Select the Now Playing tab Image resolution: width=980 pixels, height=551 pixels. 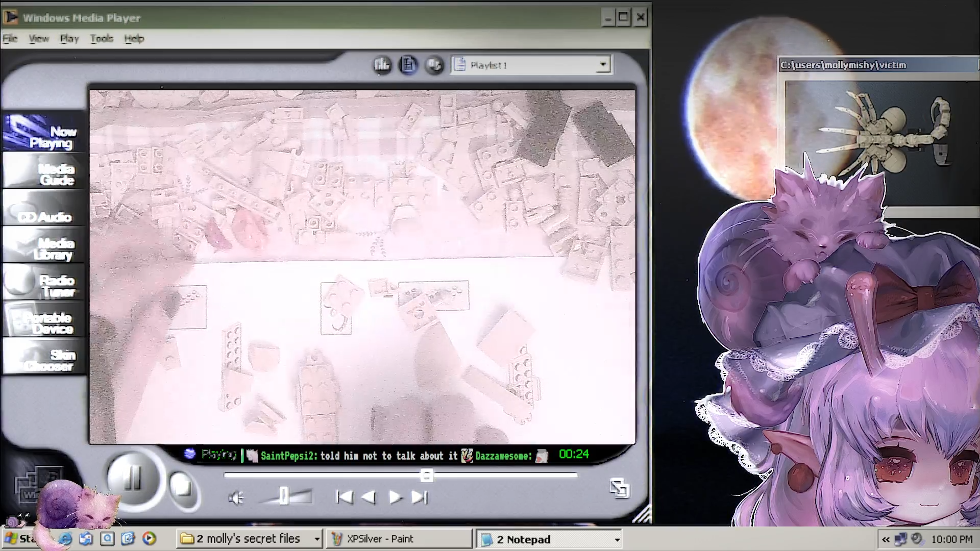click(x=44, y=133)
